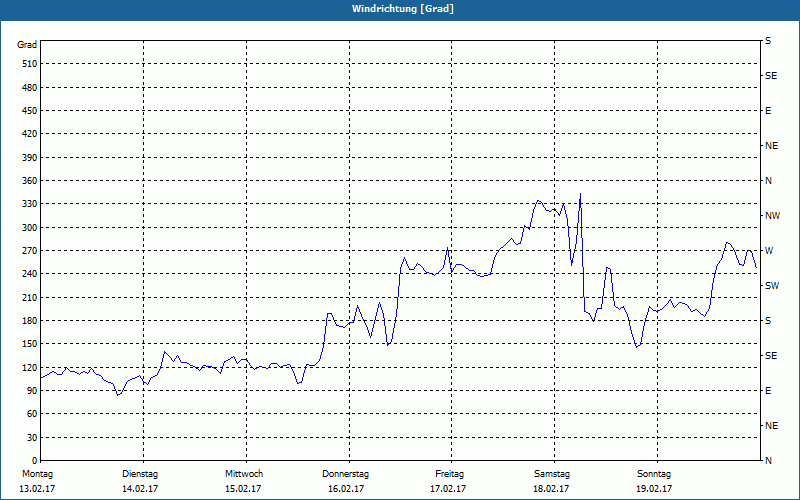Click the chart title Windrichtung [Grad]

point(403,9)
